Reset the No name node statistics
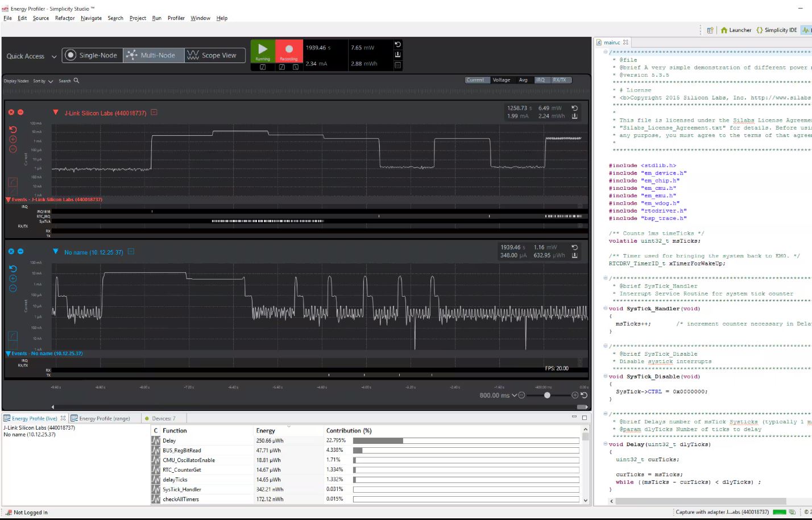The image size is (812, 520). click(x=574, y=247)
